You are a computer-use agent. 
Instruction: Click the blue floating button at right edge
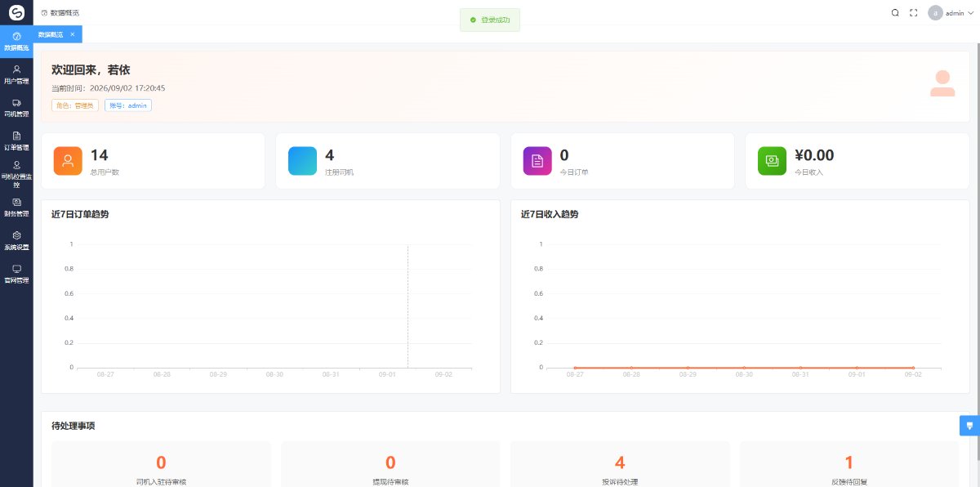[x=969, y=426]
